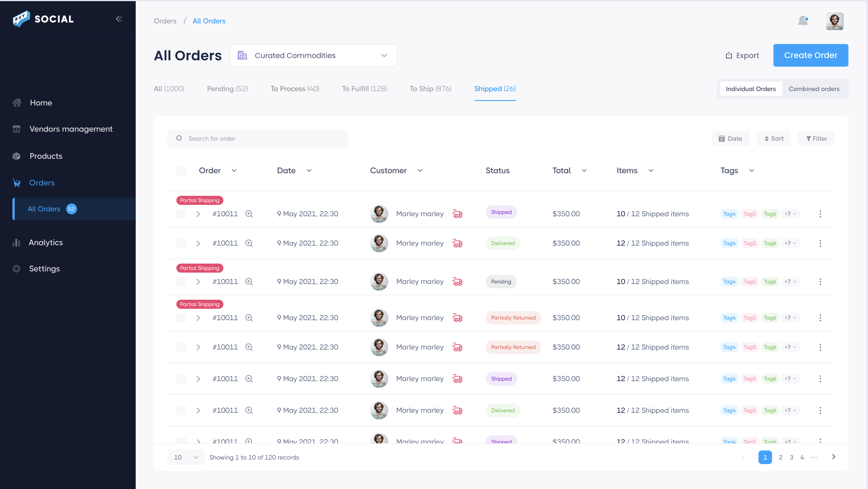868x489 pixels.
Task: Click the Create Order button
Action: [810, 55]
